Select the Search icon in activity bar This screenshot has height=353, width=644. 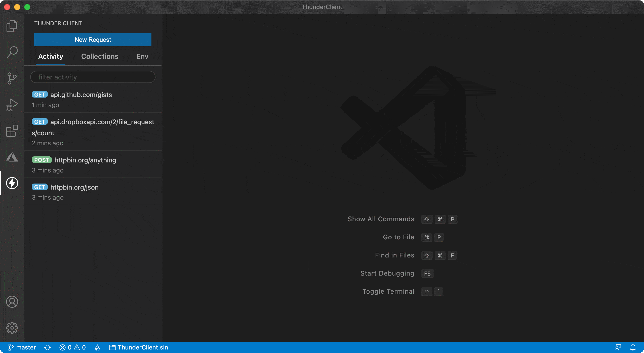(12, 52)
